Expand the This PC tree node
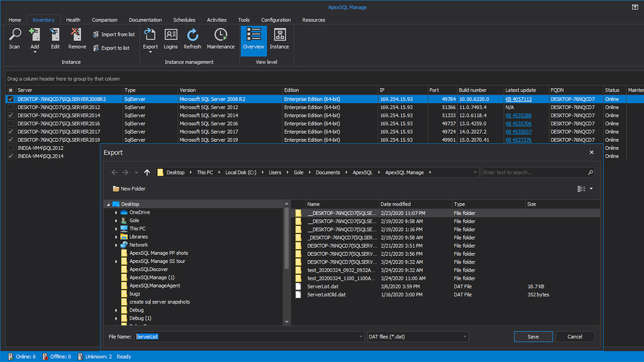This screenshot has height=362, width=644. 116,229
